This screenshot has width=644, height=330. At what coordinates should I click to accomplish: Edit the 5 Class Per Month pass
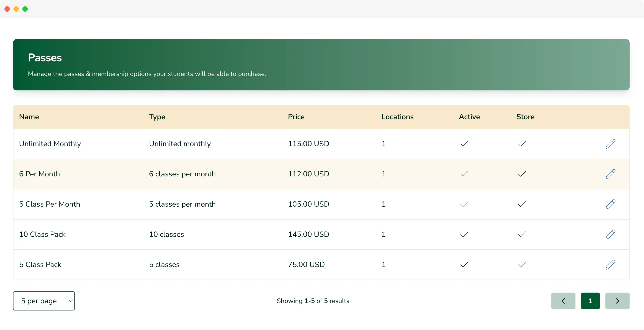click(x=611, y=204)
